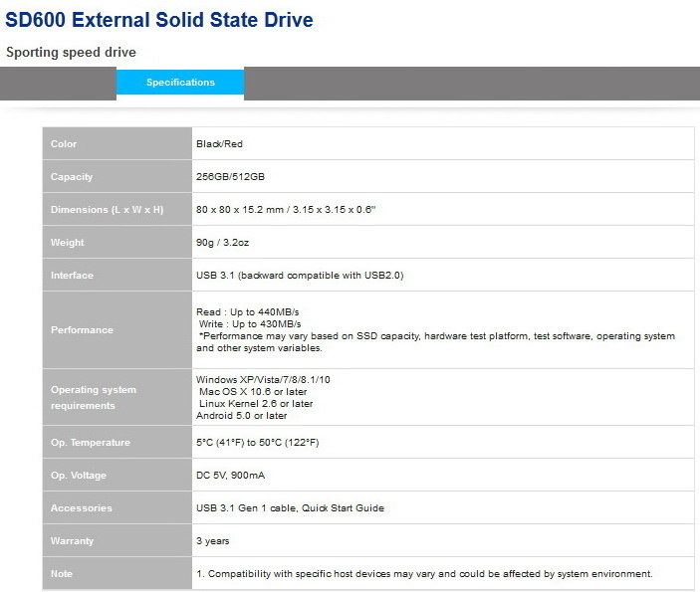700x592 pixels.
Task: Select the Operating system requirements label
Action: 94,398
